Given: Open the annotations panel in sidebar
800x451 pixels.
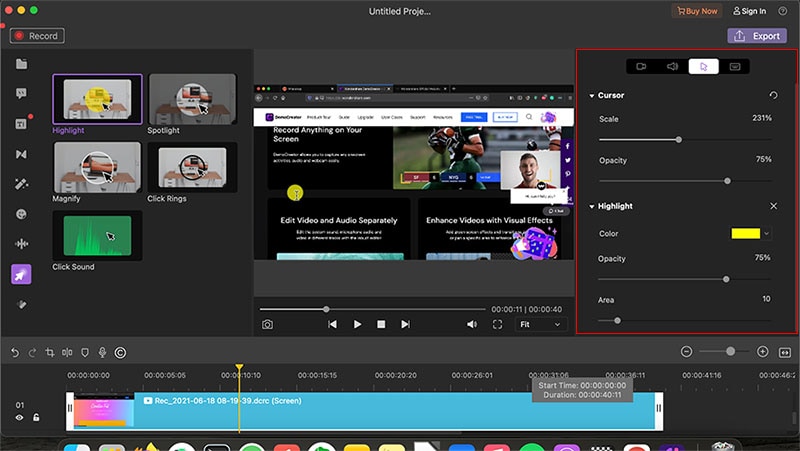Looking at the screenshot, I should click(21, 93).
